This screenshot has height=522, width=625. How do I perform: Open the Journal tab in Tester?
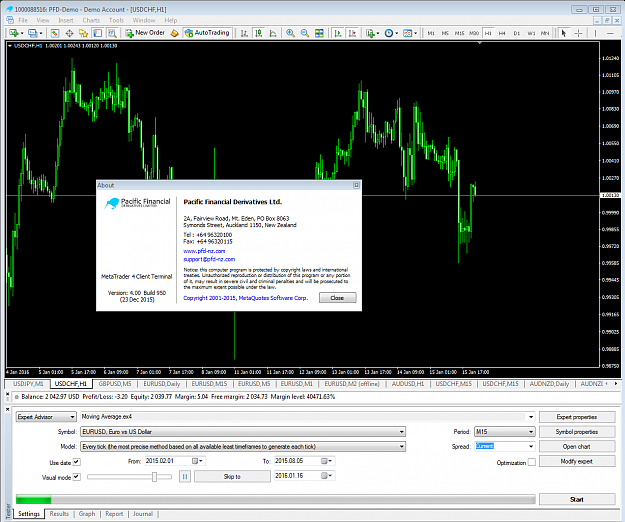pos(143,514)
